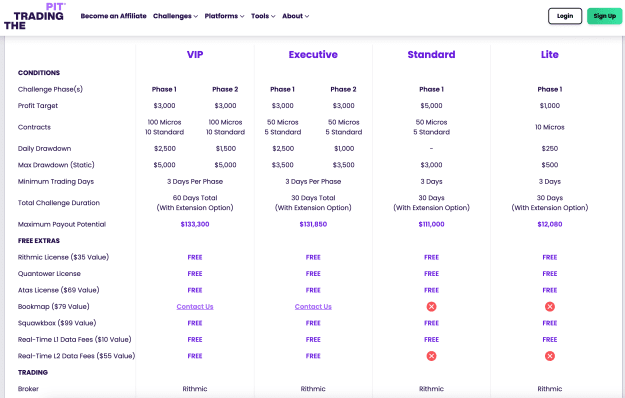Screen dimensions: 625x398
Task: Click Standard profit target $5,000
Action: click(x=431, y=106)
